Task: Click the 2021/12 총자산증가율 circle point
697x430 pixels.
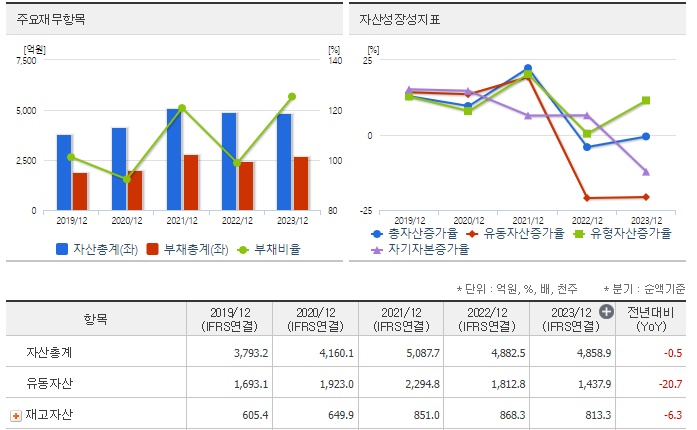Action: (x=528, y=68)
